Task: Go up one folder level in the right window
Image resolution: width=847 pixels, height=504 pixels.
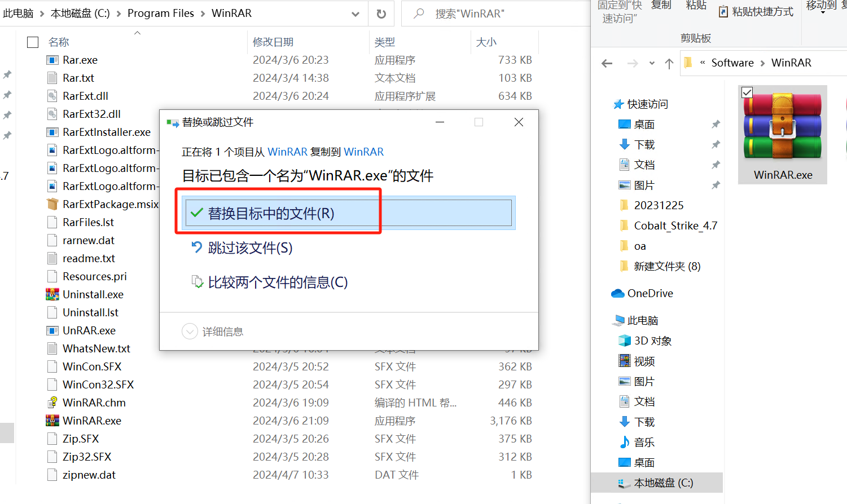Action: (x=669, y=63)
